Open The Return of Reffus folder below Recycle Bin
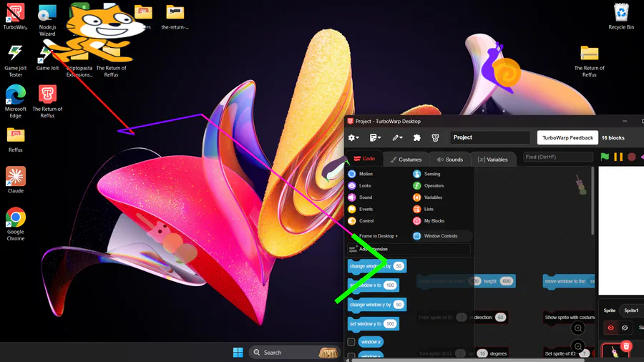644x362 pixels. tap(590, 61)
